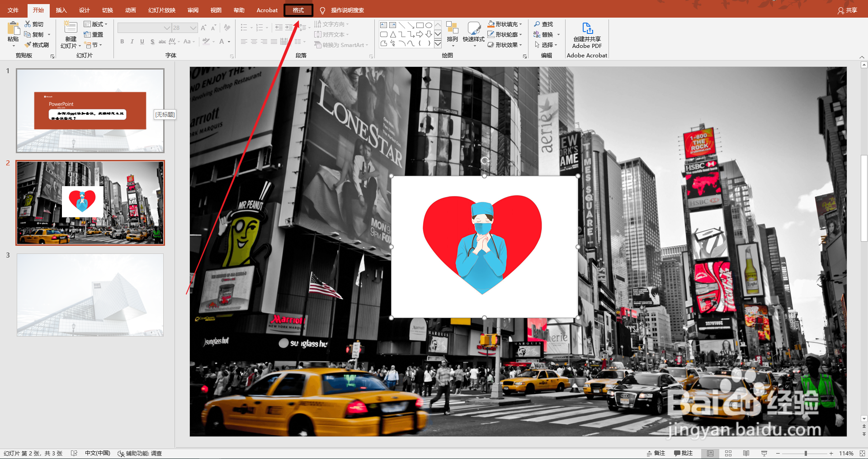868x459 pixels.
Task: Click 共享 Share button
Action: coord(848,10)
